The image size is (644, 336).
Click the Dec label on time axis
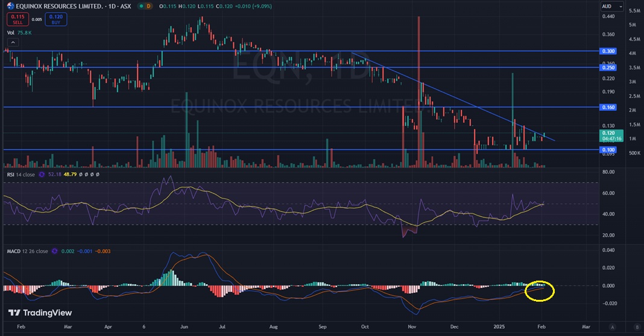tap(454, 327)
